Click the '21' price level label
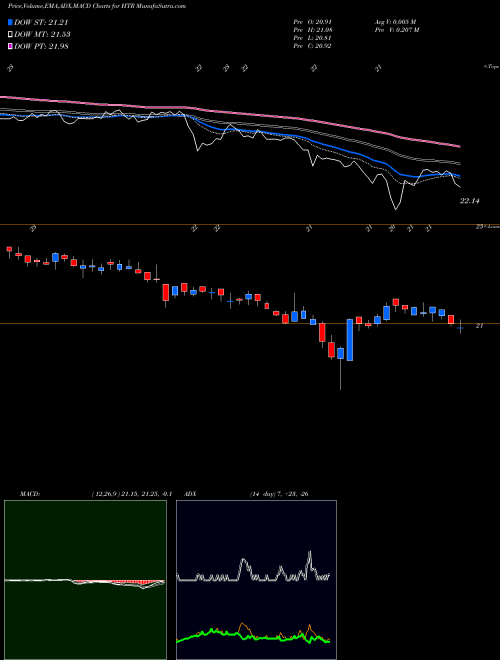Viewport: 500px width, 660px height. (479, 326)
